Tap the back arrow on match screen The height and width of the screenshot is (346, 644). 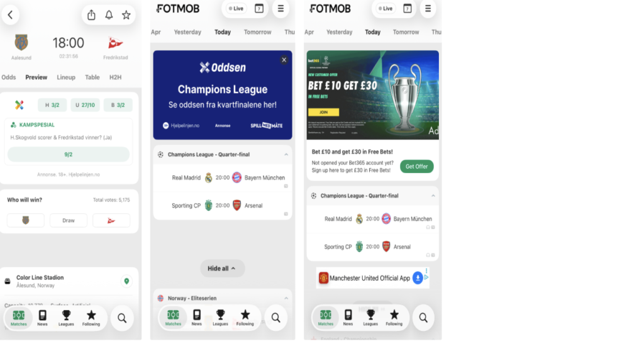[x=11, y=15]
